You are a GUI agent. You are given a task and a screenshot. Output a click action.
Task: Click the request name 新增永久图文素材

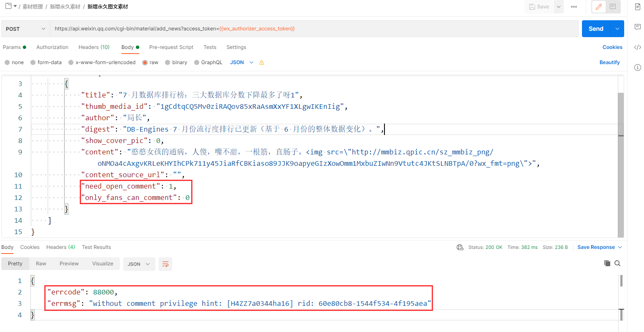coord(108,7)
